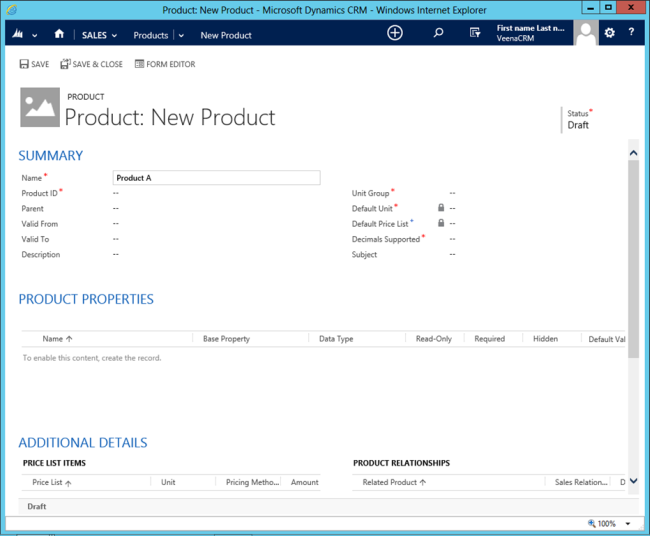Click the First name Last n... user name
The image size is (650, 536).
tap(530, 28)
